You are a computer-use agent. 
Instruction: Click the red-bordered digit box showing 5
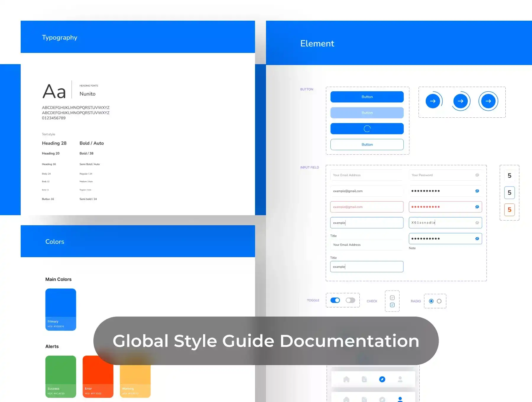click(x=509, y=210)
